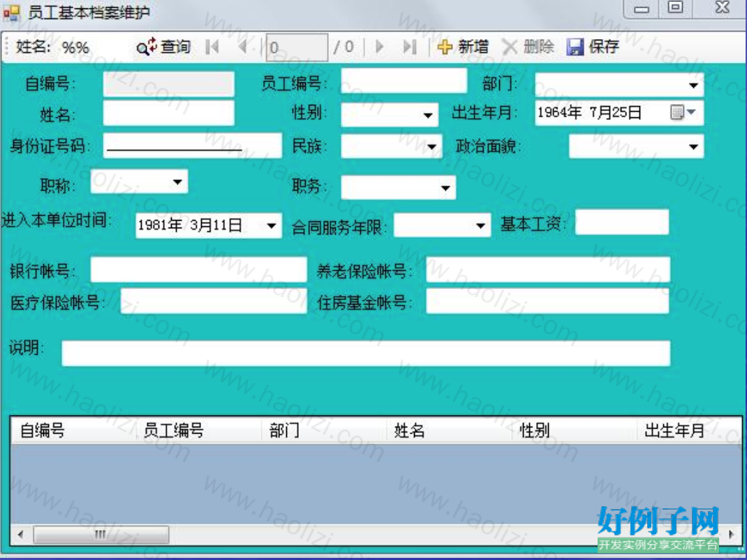The width and height of the screenshot is (747, 560).
Task: Focus the 住房基金帐号 field
Action: click(x=548, y=301)
